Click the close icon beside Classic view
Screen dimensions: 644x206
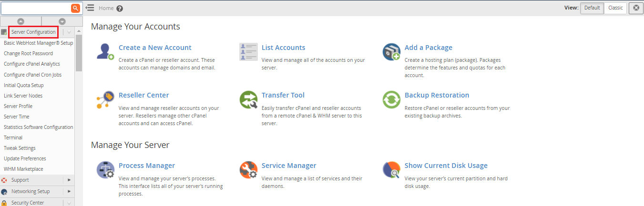[x=635, y=8]
